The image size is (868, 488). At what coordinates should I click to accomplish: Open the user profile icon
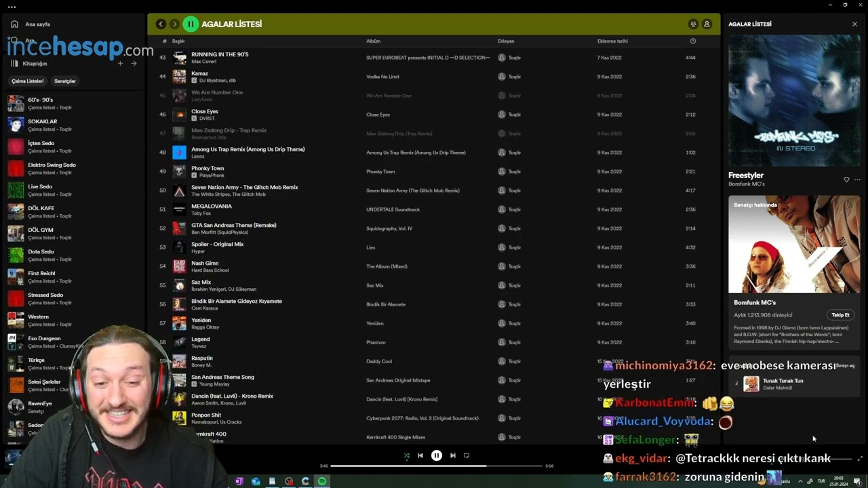click(x=707, y=24)
